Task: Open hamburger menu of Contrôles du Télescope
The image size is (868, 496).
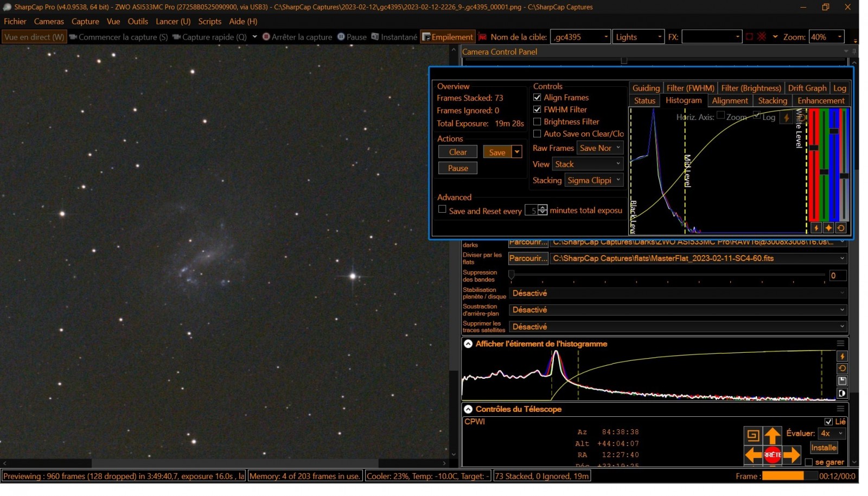Action: tap(840, 409)
